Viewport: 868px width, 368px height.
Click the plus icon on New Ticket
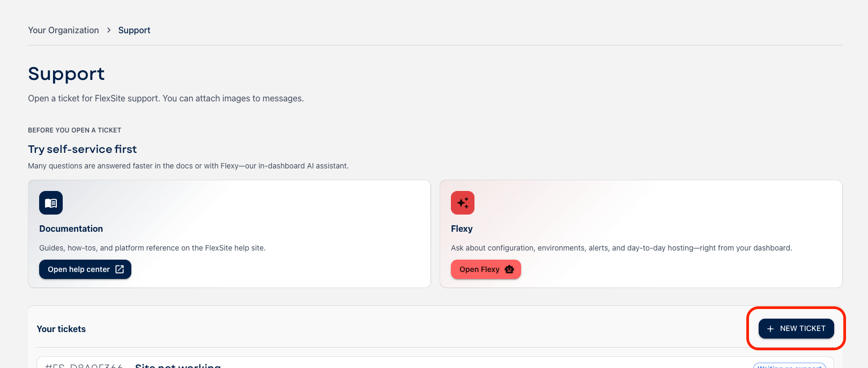pos(770,329)
